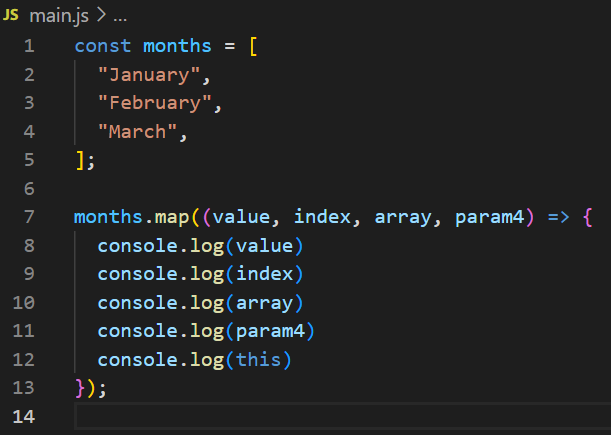The width and height of the screenshot is (611, 435).
Task: Open main.js breadcrumb item
Action: coord(59,16)
